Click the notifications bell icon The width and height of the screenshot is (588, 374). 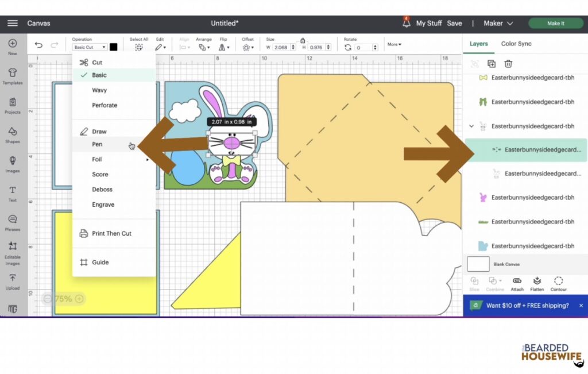pos(407,24)
